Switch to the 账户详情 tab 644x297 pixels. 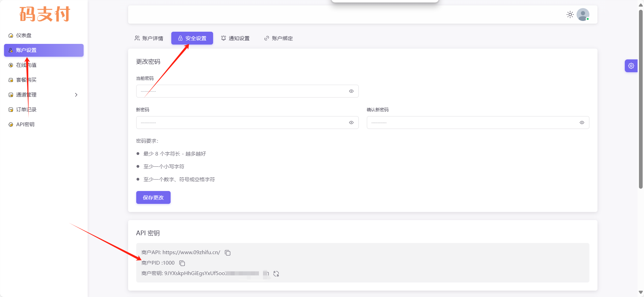(x=149, y=38)
